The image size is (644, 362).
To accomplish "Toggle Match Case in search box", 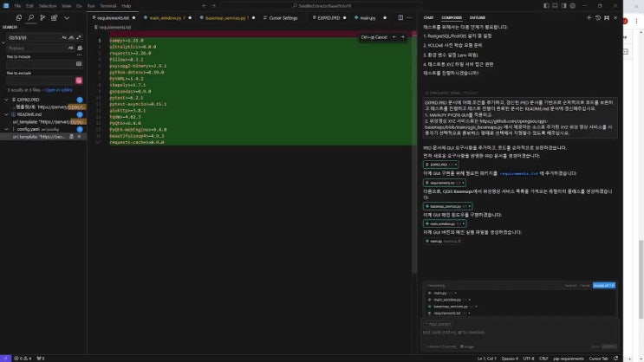I will point(64,37).
